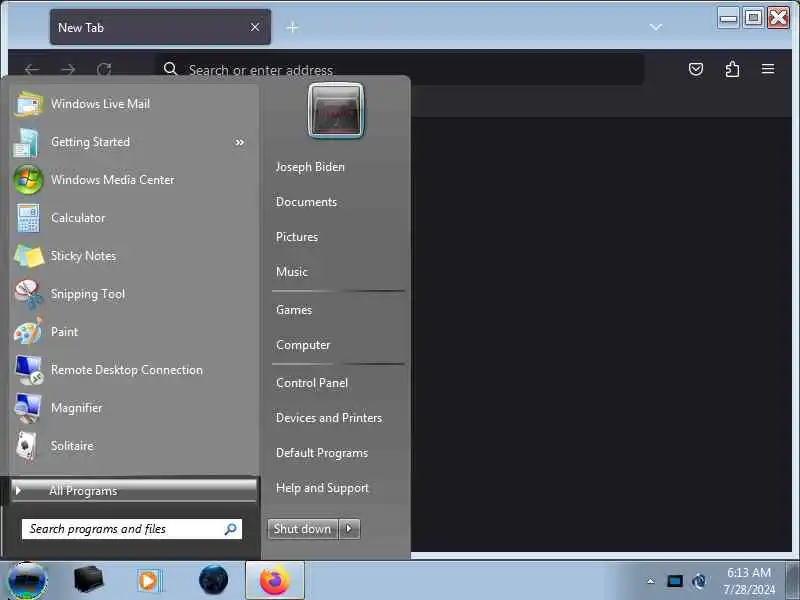Open Documents from Start menu

click(x=306, y=202)
